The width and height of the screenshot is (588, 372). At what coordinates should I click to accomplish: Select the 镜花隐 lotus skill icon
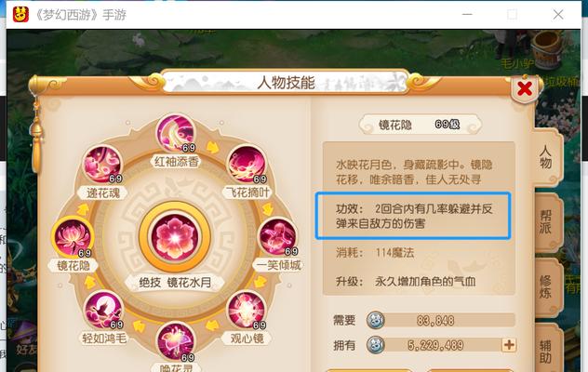73,236
